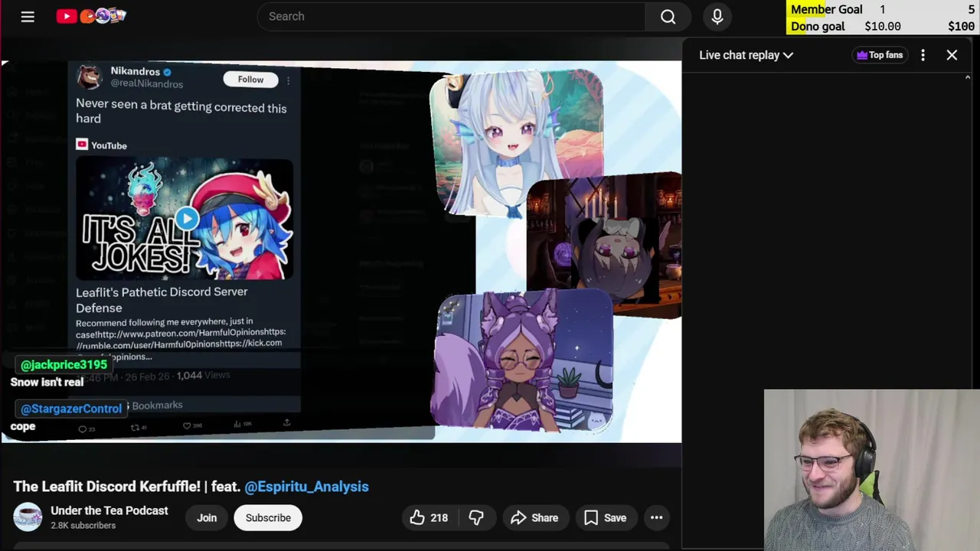Go to YouTube home via logo

90,15
